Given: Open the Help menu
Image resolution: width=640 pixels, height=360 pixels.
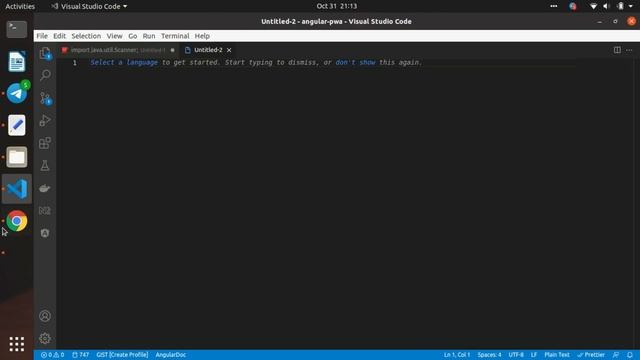Looking at the screenshot, I should [x=202, y=36].
